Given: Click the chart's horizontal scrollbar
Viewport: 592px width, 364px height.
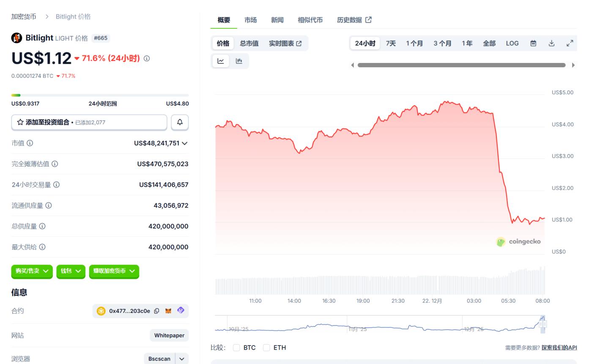Looking at the screenshot, I should point(461,65).
